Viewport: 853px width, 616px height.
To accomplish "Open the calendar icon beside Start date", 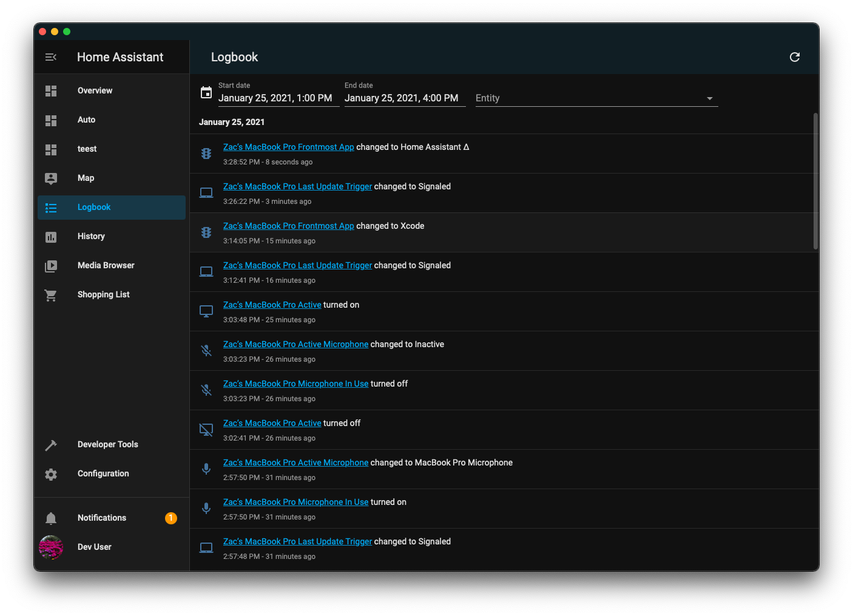I will coord(206,93).
